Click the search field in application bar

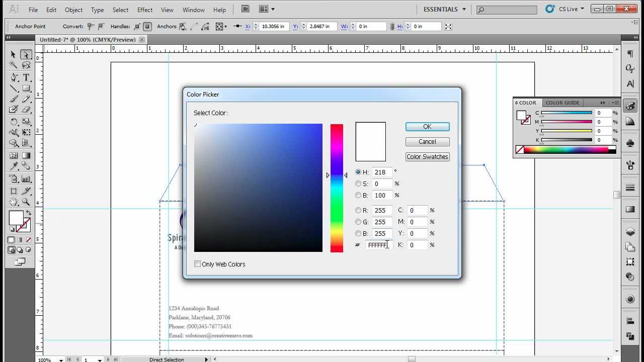(x=507, y=10)
